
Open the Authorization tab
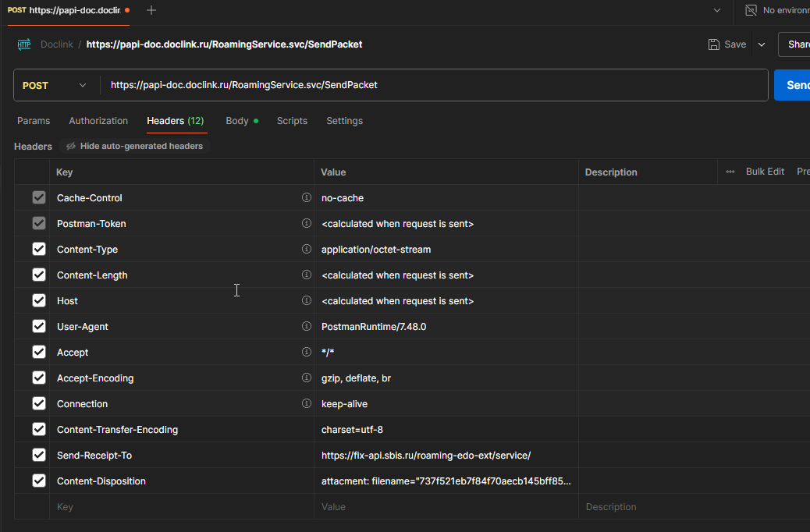(98, 121)
